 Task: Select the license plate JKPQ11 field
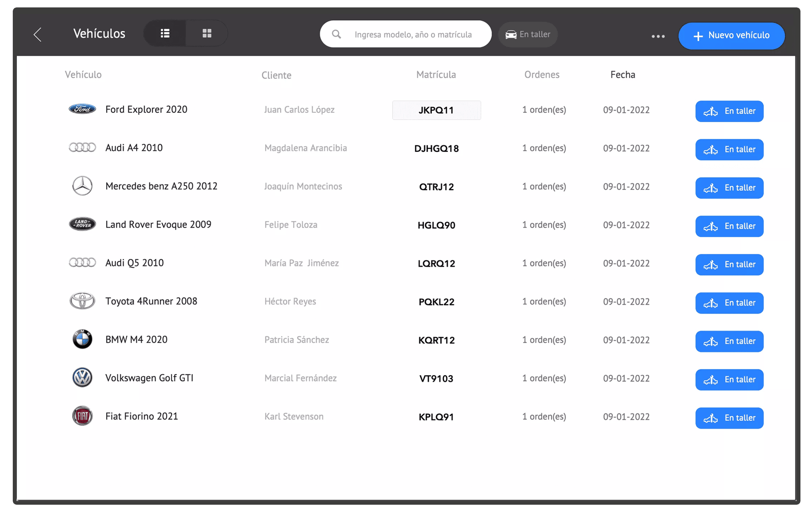click(436, 110)
